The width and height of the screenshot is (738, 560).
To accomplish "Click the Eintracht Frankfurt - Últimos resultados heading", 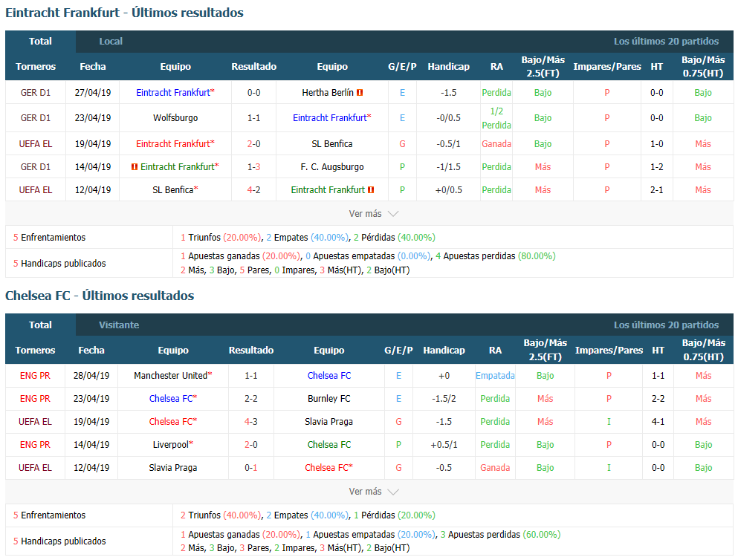I will pos(124,13).
